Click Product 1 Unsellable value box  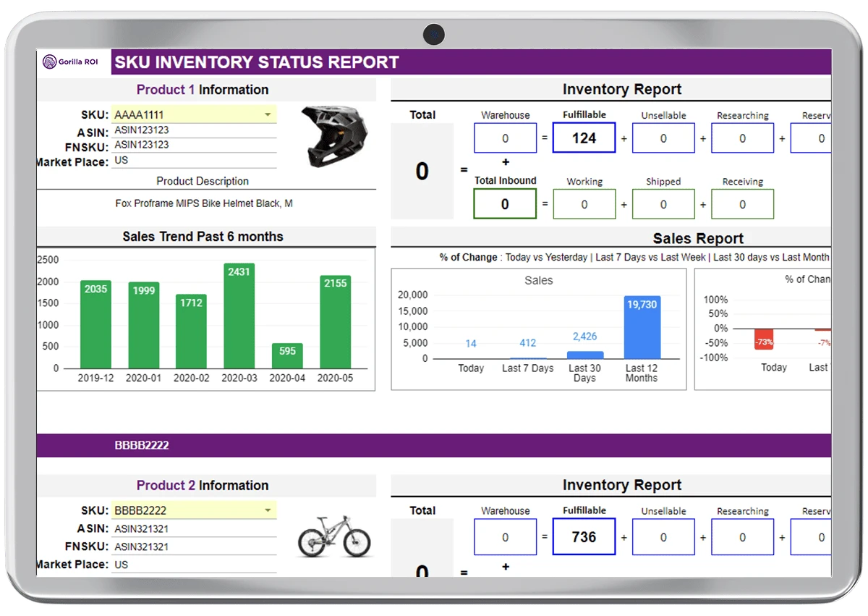[663, 138]
